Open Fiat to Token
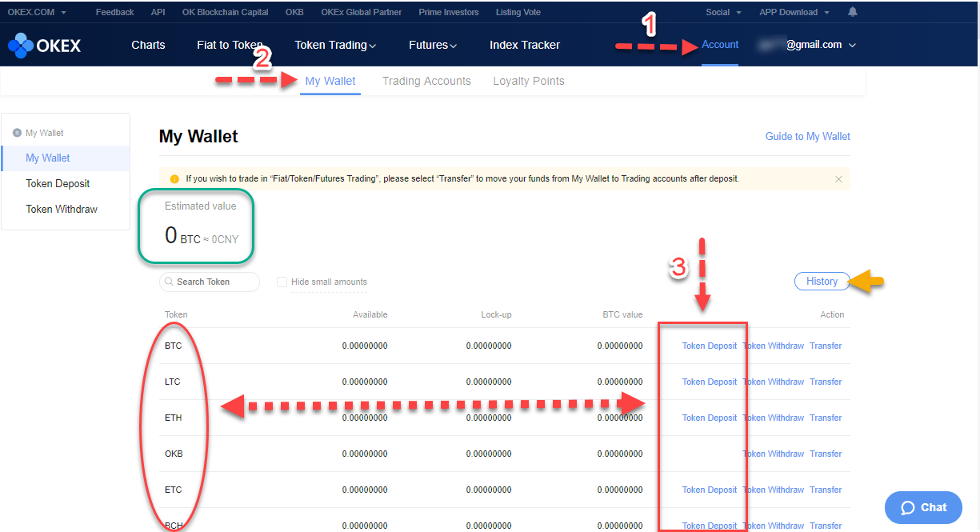 [x=230, y=45]
